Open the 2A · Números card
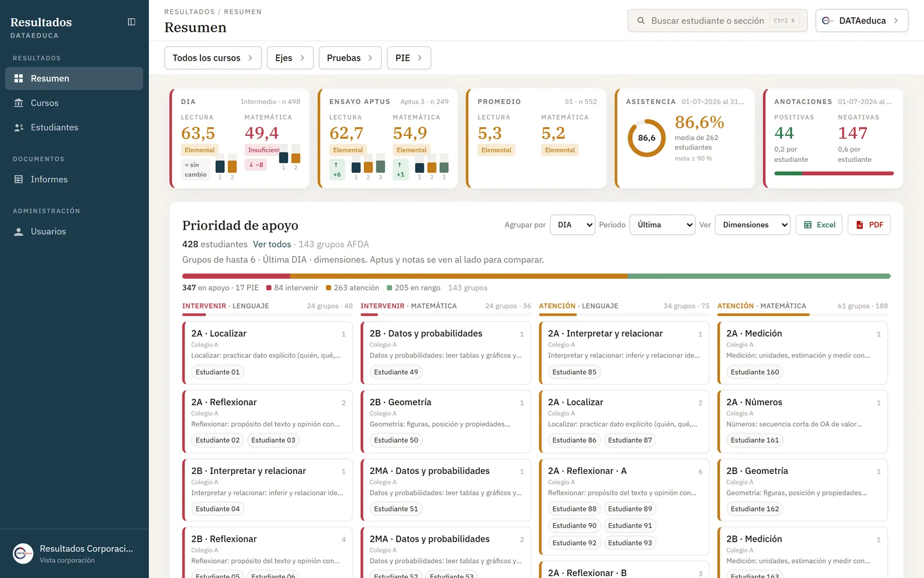 pyautogui.click(x=803, y=421)
